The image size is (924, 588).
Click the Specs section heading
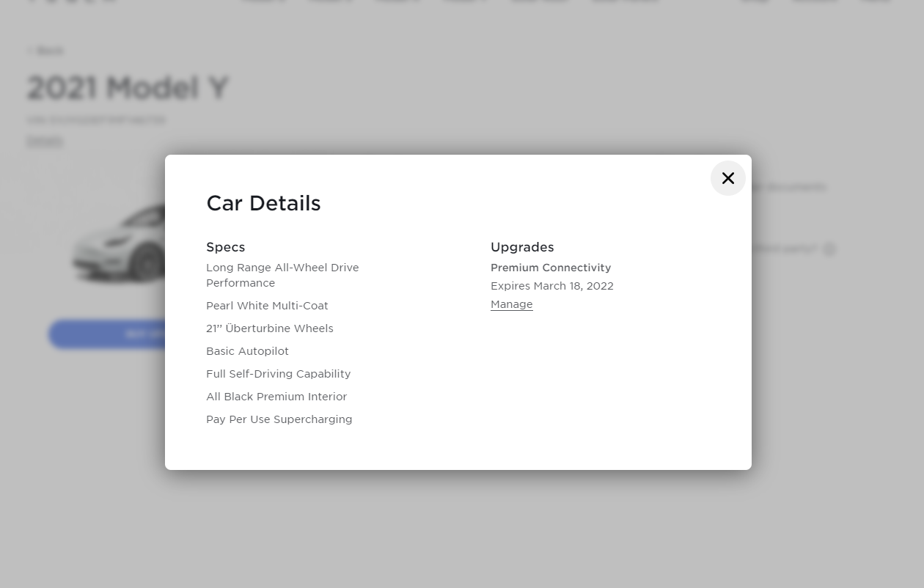(225, 247)
